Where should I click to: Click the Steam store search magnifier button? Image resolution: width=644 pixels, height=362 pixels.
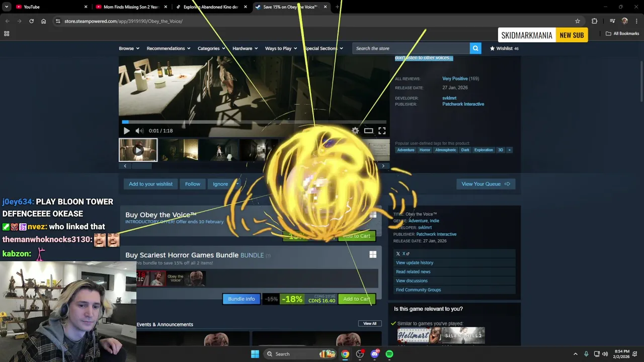point(475,48)
